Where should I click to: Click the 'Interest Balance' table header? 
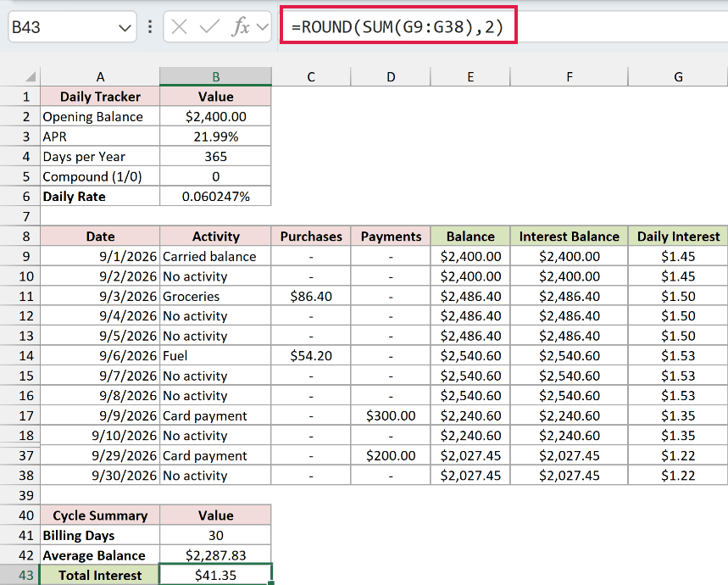tap(570, 237)
